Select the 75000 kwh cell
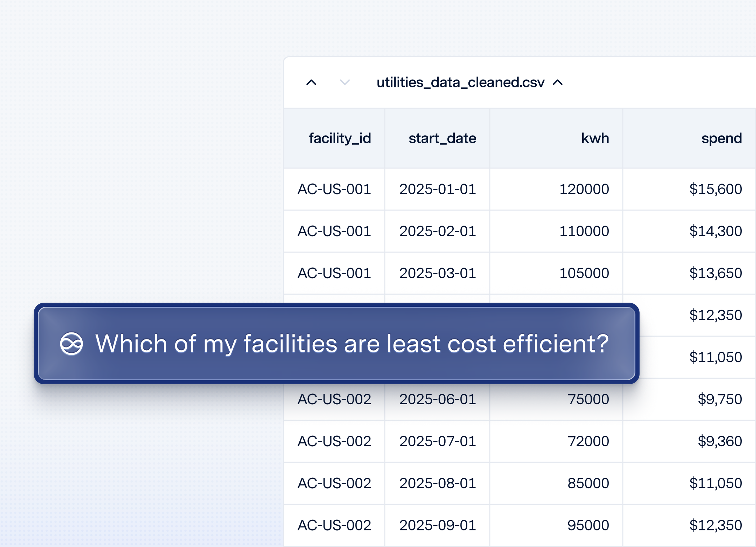 point(556,402)
